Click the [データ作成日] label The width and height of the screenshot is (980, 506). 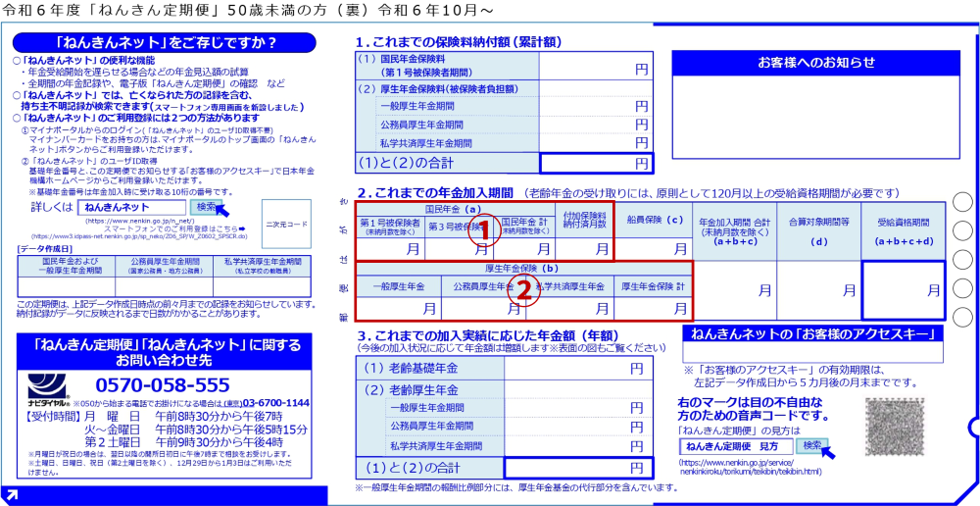[x=43, y=248]
